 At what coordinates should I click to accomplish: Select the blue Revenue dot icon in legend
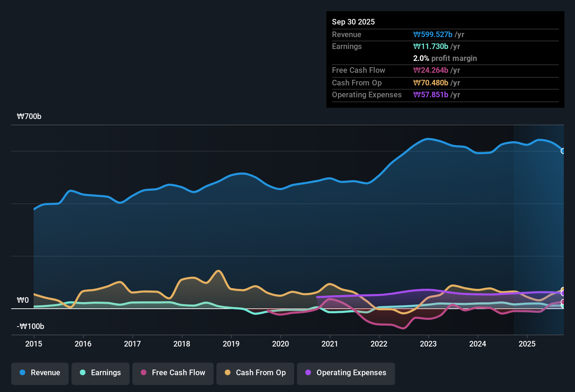22,373
